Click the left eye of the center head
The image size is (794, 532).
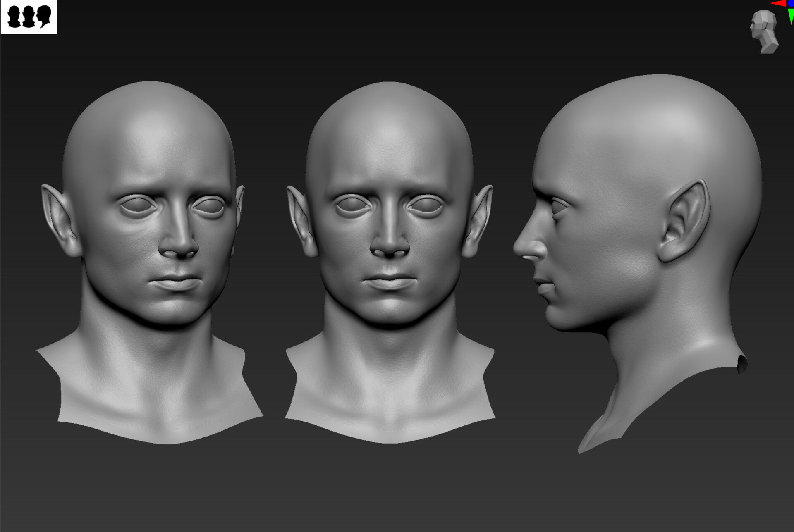pyautogui.click(x=352, y=204)
